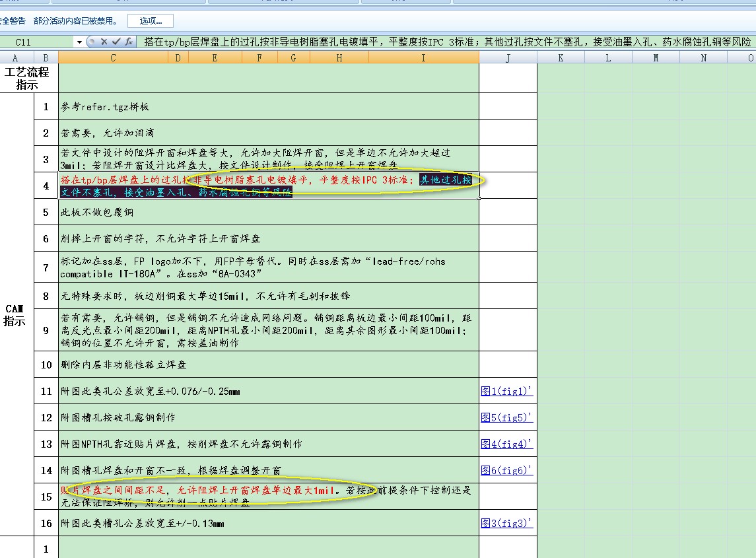This screenshot has width=756, height=558.
Task: Select row 3 text about 阻焊开窗和焊盘等大
Action: click(269, 159)
